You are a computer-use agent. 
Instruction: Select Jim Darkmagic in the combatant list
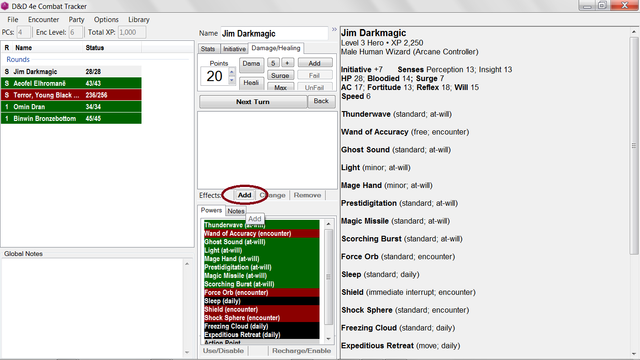click(71, 71)
